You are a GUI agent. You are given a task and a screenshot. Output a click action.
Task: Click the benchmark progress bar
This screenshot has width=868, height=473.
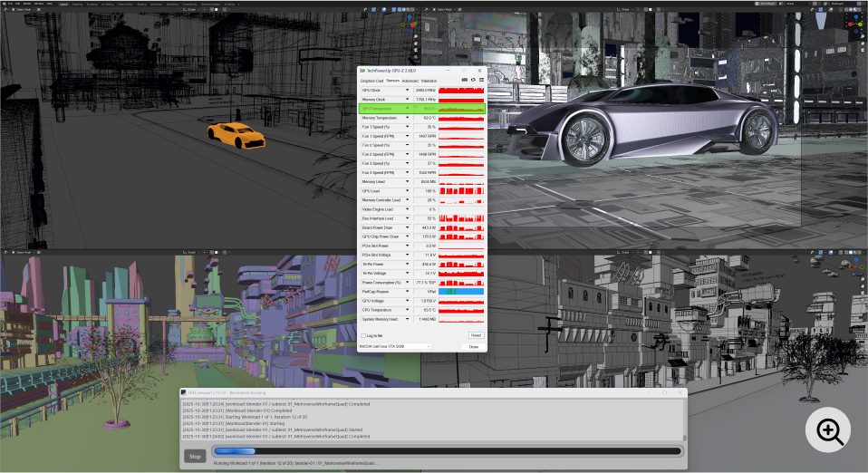click(x=446, y=451)
